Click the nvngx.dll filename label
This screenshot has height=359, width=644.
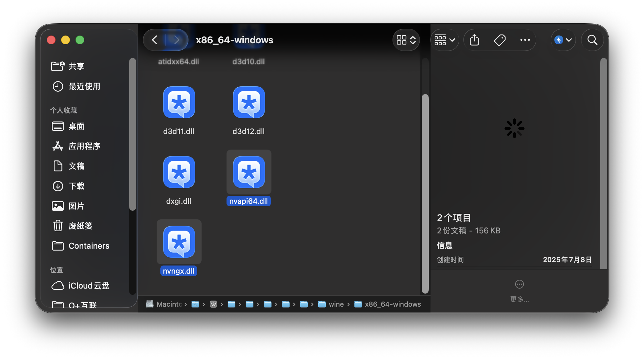coord(179,271)
